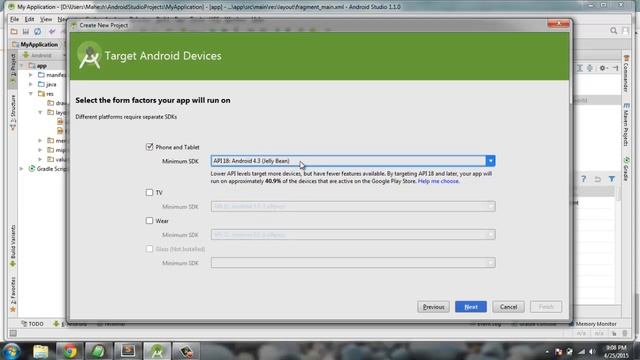Click the restore icon beside the help icon

point(598,179)
